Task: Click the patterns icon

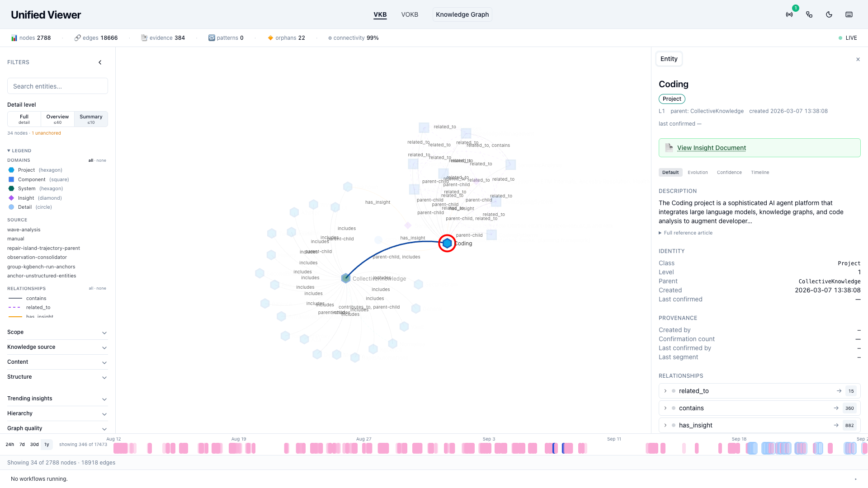Action: click(212, 38)
